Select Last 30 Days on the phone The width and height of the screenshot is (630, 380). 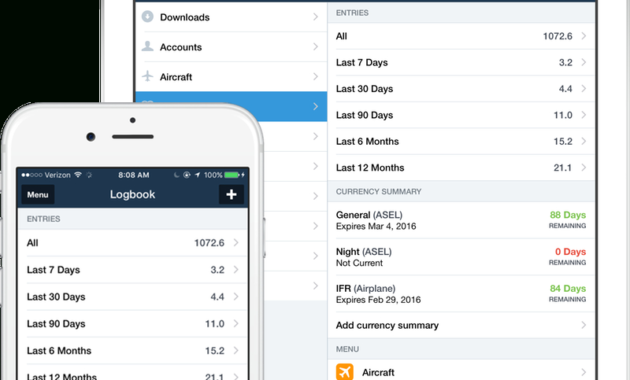click(133, 296)
